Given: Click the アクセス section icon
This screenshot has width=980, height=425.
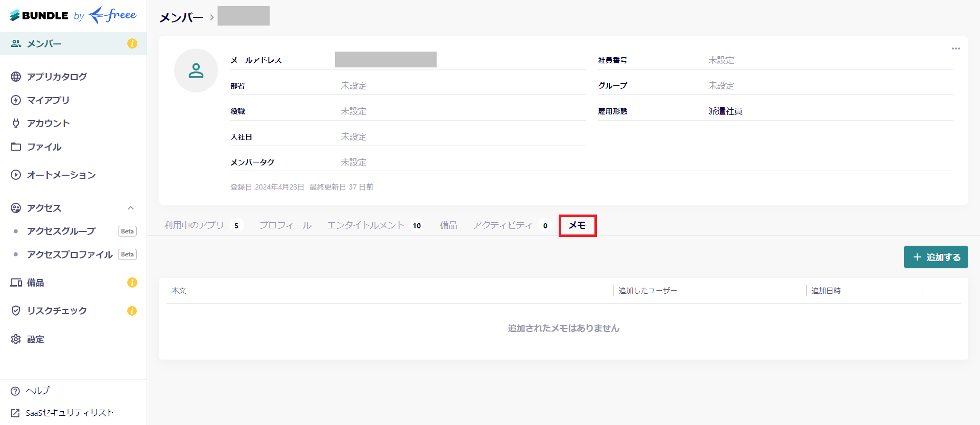Looking at the screenshot, I should (16, 208).
